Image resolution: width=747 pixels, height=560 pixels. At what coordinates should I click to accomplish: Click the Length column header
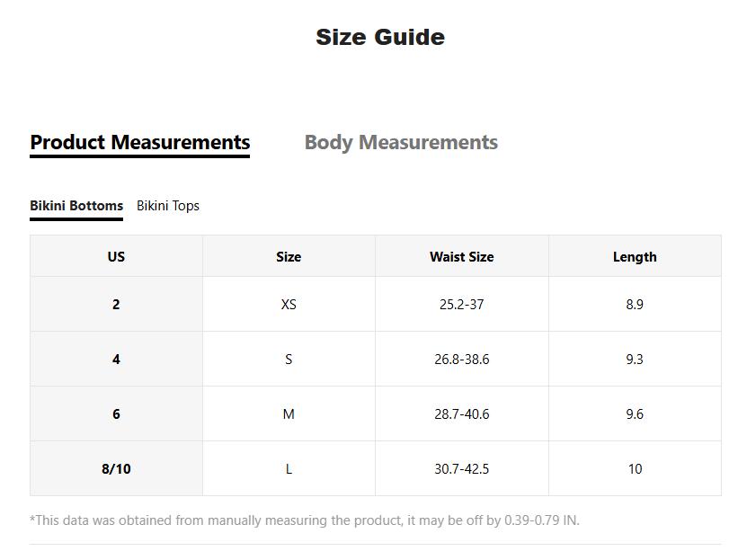pyautogui.click(x=635, y=257)
